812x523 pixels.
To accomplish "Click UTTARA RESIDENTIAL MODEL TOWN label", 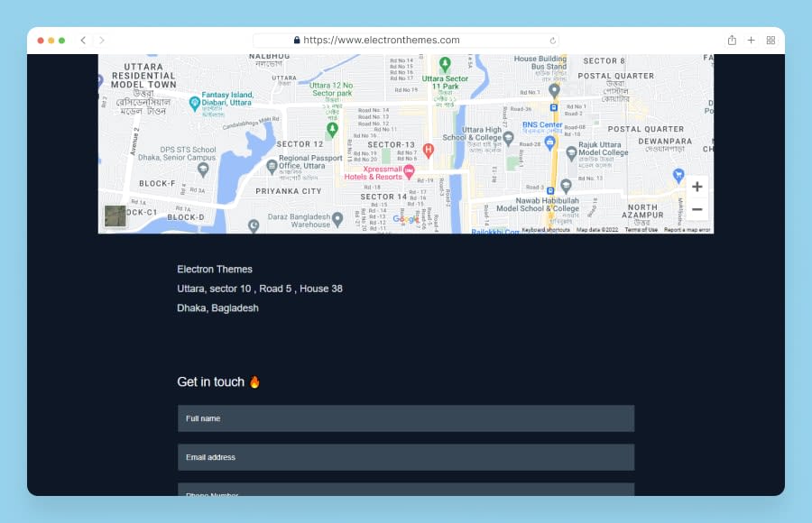I will [143, 76].
